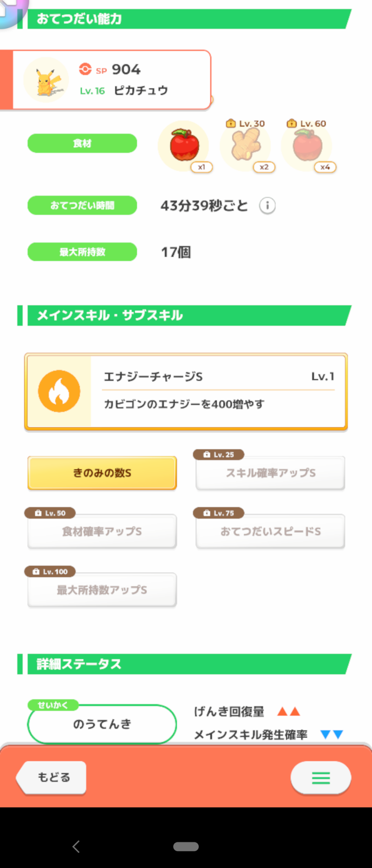Tap the おてつだい時間 green label

click(x=82, y=205)
